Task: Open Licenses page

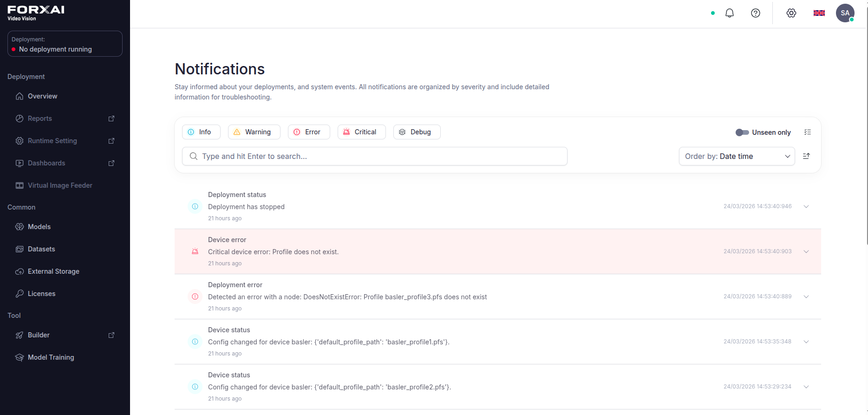Action: (65, 294)
